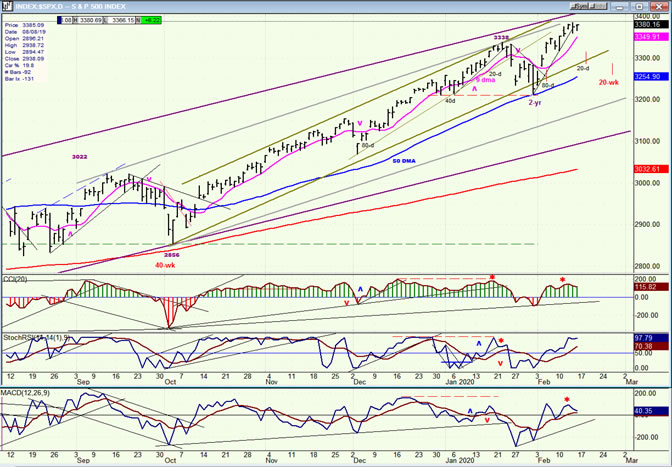Click the Price 3385.09 data row
Viewport: 672px width, 467px height.
pos(24,25)
